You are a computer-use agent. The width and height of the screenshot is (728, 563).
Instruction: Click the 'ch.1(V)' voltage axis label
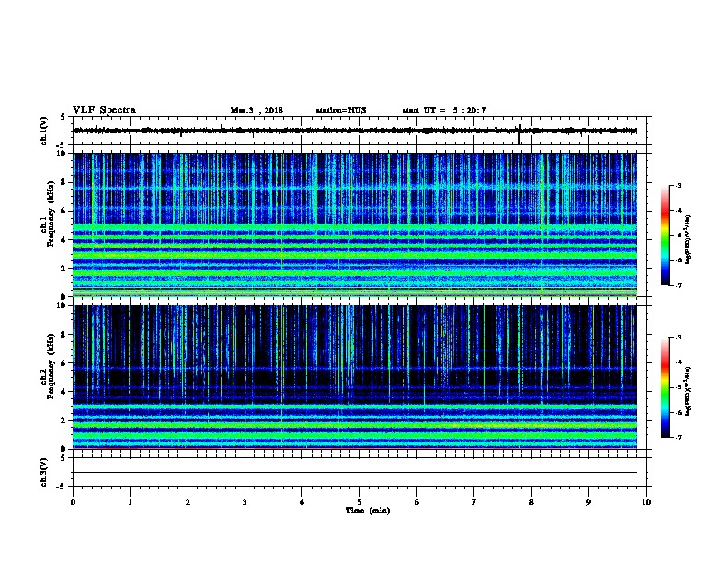coord(43,131)
